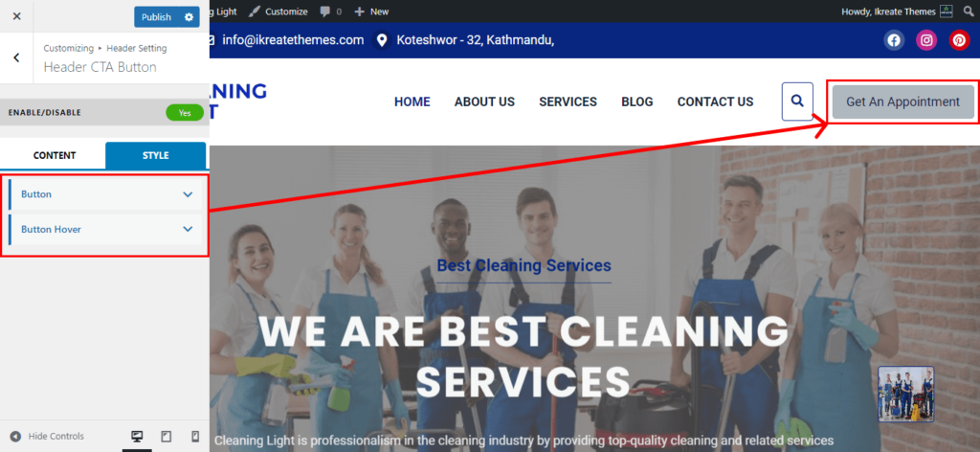This screenshot has width=980, height=452.
Task: Open the Instagram social icon
Action: pos(926,40)
